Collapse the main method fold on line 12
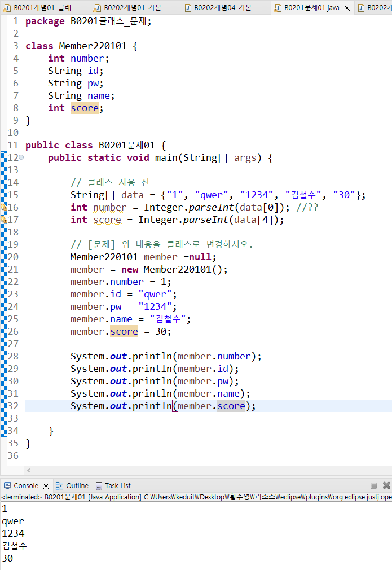 click(x=21, y=157)
